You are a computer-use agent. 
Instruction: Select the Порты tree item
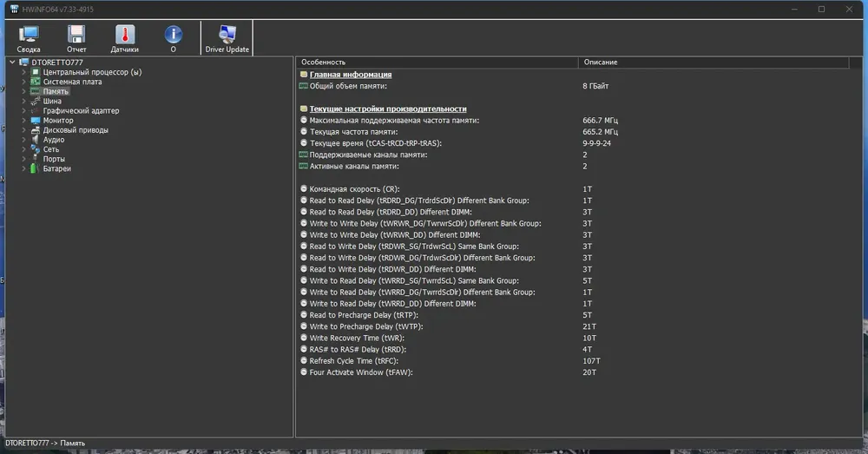tap(54, 159)
